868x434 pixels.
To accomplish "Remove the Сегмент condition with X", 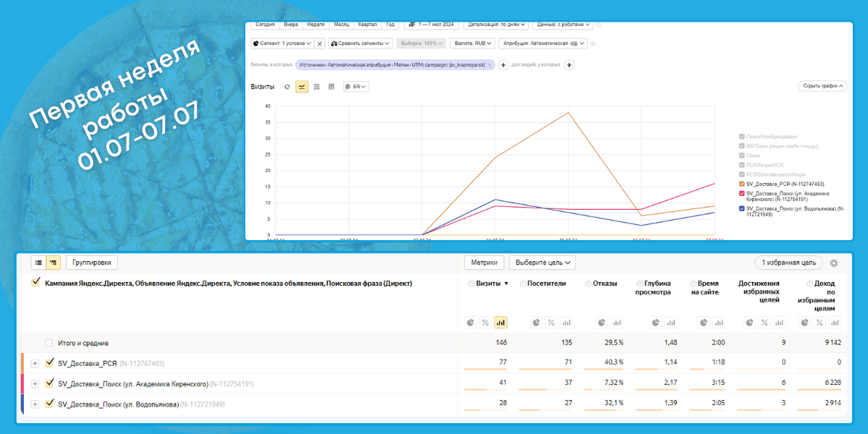I will [x=319, y=43].
